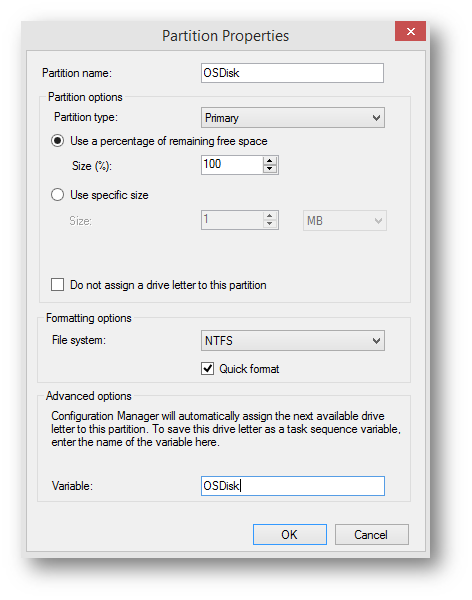Decrease the Size (%) value with down arrow
Viewport: 472px width, 600px height.
[x=270, y=169]
